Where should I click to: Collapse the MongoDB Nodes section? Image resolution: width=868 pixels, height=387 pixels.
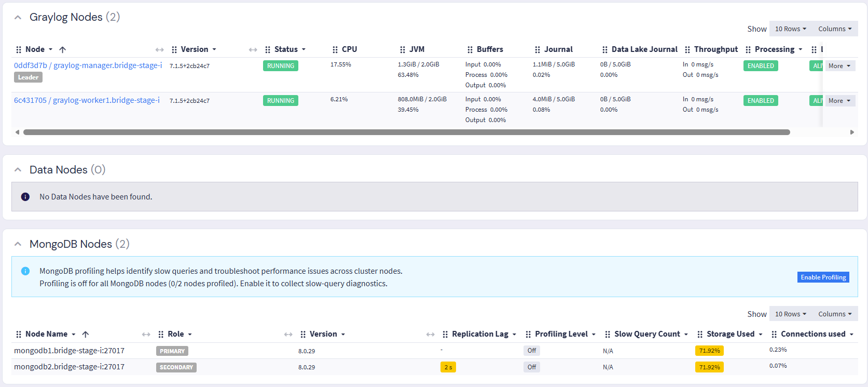(18, 244)
